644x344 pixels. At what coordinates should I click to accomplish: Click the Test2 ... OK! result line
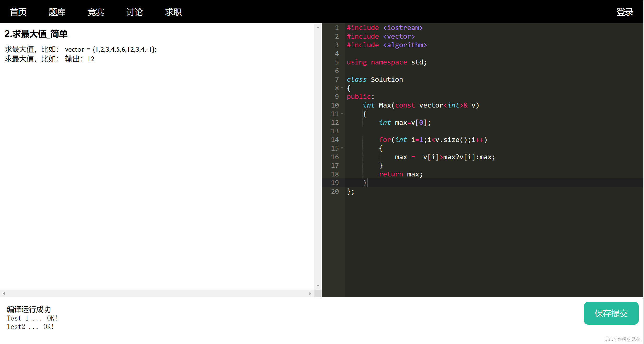[30, 327]
